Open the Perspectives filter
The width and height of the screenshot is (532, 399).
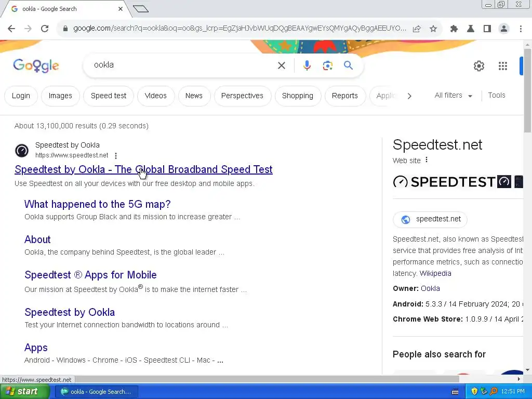[x=242, y=96]
